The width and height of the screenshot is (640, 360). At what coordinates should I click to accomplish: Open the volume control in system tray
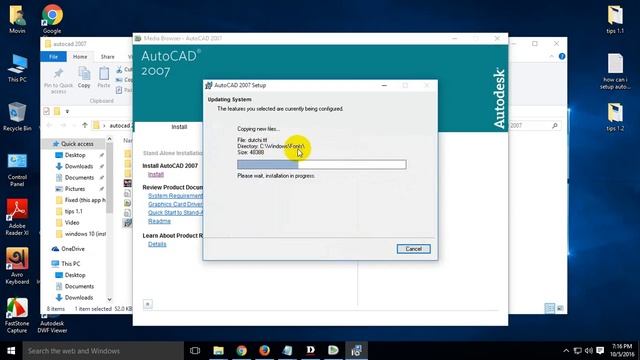point(588,351)
